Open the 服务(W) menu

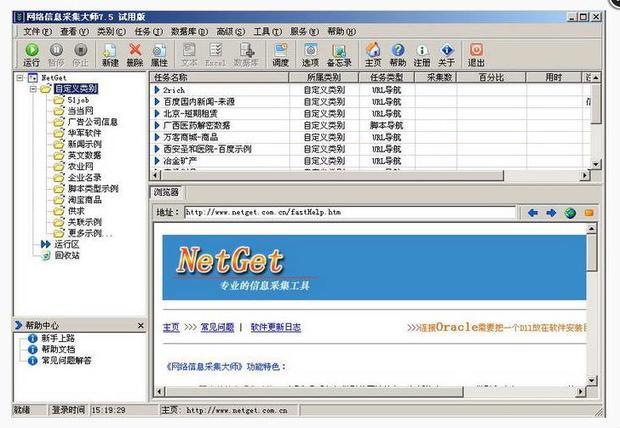(304, 31)
